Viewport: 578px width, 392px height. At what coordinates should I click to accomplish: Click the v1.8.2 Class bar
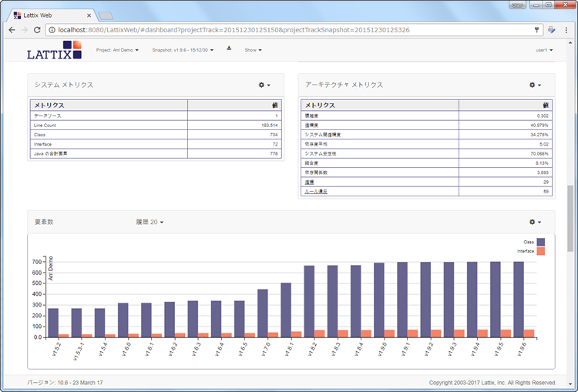(309, 301)
